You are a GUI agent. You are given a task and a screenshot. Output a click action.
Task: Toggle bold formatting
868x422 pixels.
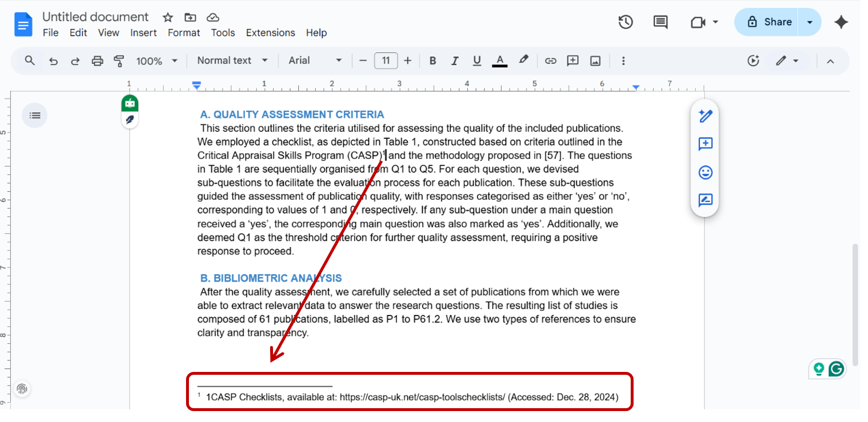click(433, 60)
